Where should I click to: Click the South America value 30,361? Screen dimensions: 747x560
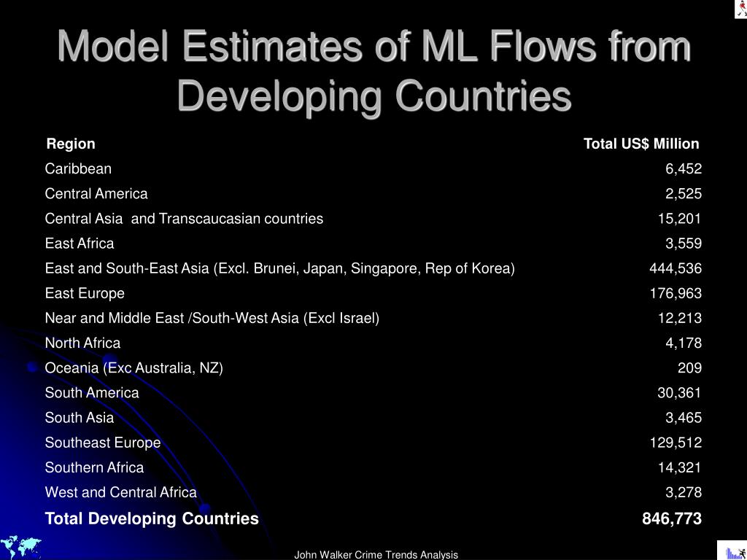680,393
